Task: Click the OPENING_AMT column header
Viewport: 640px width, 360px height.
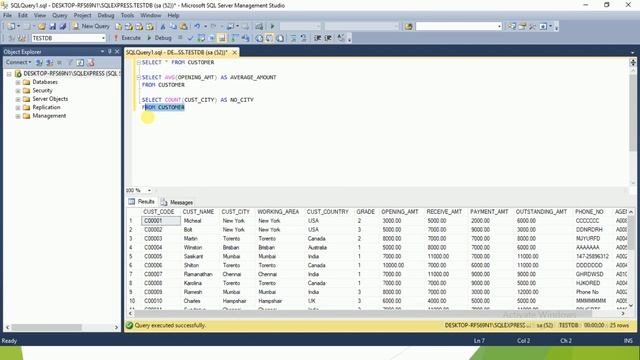Action: tap(400, 212)
